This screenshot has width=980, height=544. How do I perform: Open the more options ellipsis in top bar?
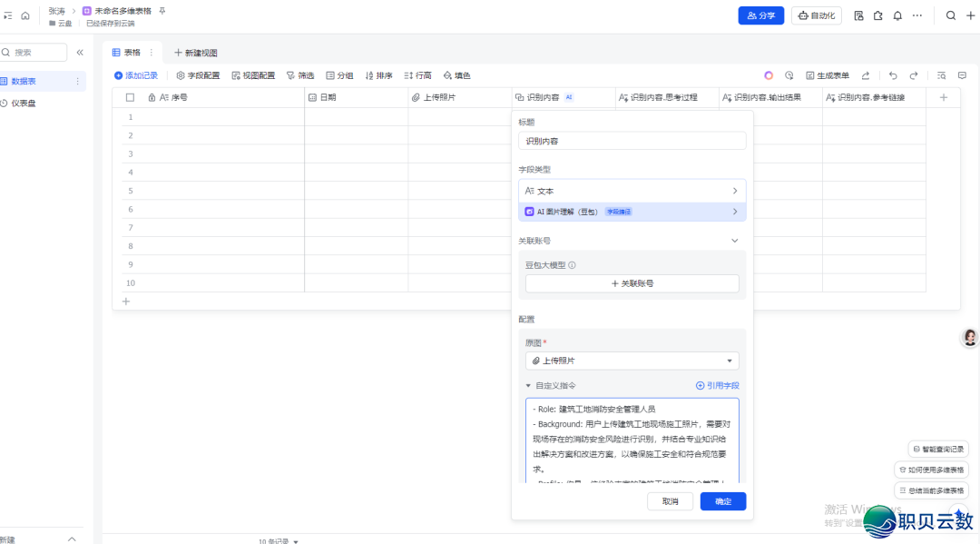pos(916,15)
